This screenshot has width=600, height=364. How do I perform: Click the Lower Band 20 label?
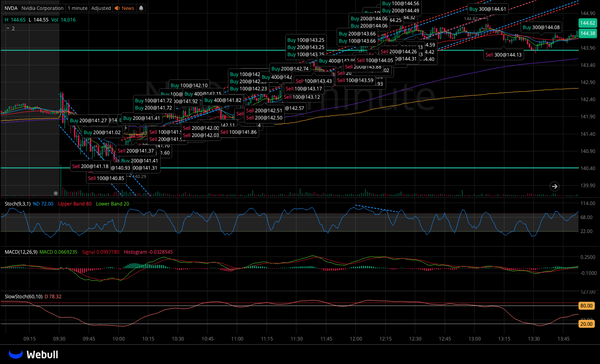pyautogui.click(x=112, y=204)
